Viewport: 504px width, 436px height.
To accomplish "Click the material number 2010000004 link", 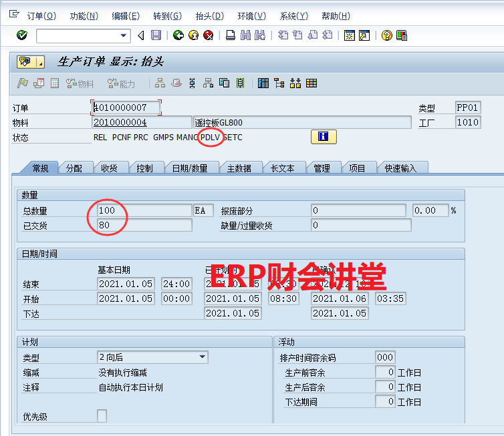I will tap(120, 122).
